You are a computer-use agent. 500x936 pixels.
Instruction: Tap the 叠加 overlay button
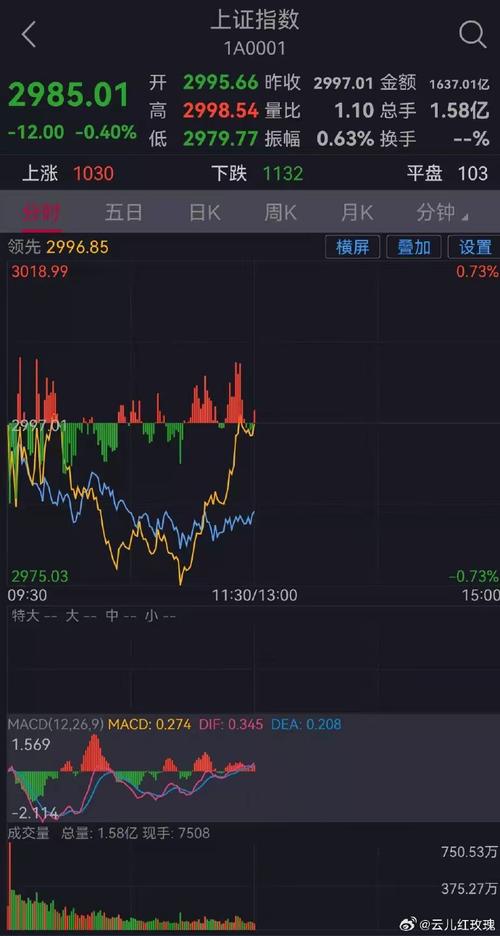tap(413, 247)
